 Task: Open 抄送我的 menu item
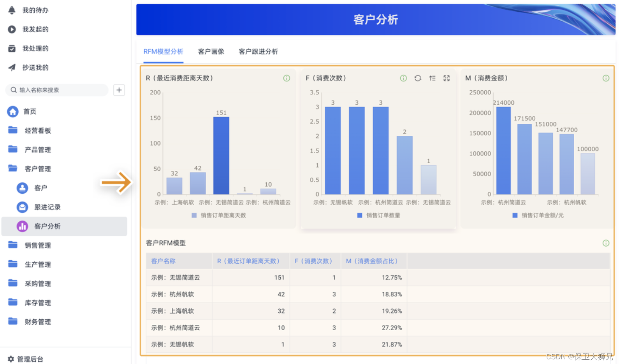click(35, 67)
